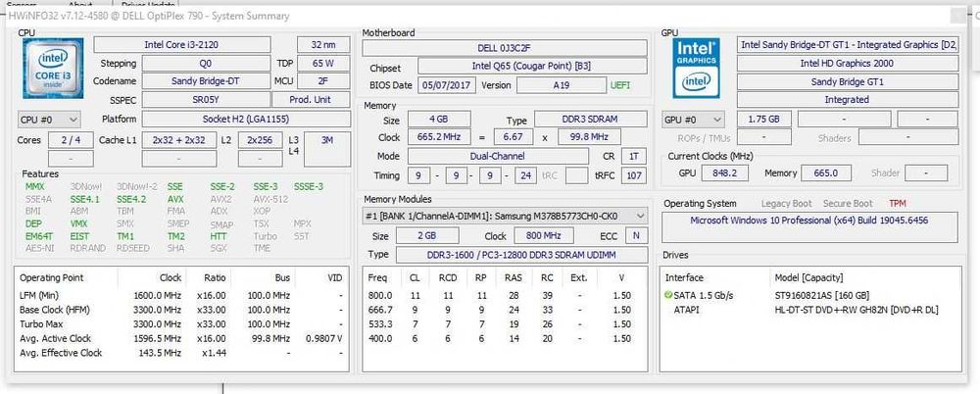Click the 32 nm process field

coord(323,44)
